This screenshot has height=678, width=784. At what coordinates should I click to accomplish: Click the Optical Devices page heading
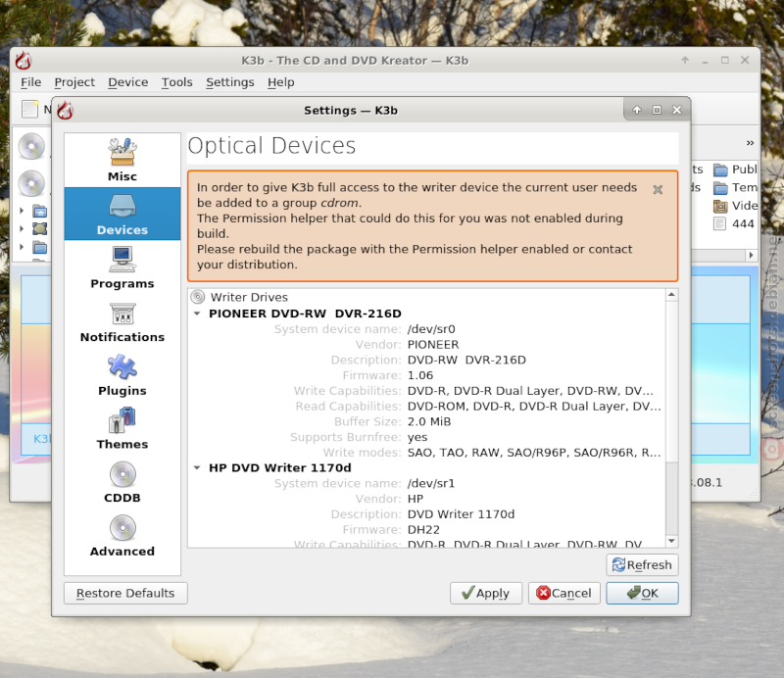pyautogui.click(x=271, y=146)
